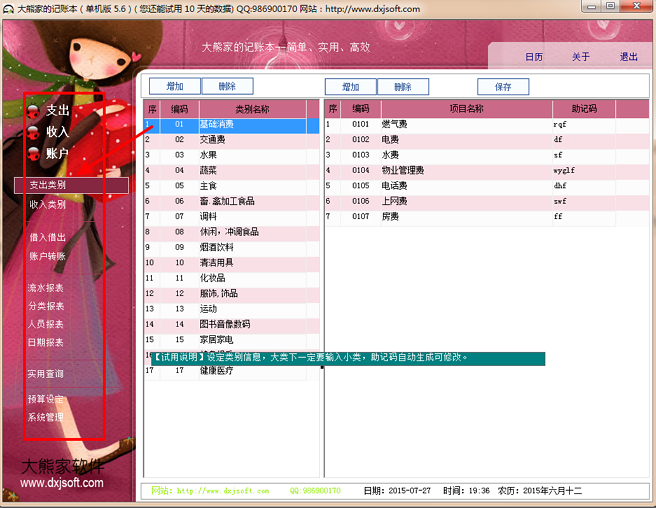Select the 水费 project row

(x=487, y=155)
